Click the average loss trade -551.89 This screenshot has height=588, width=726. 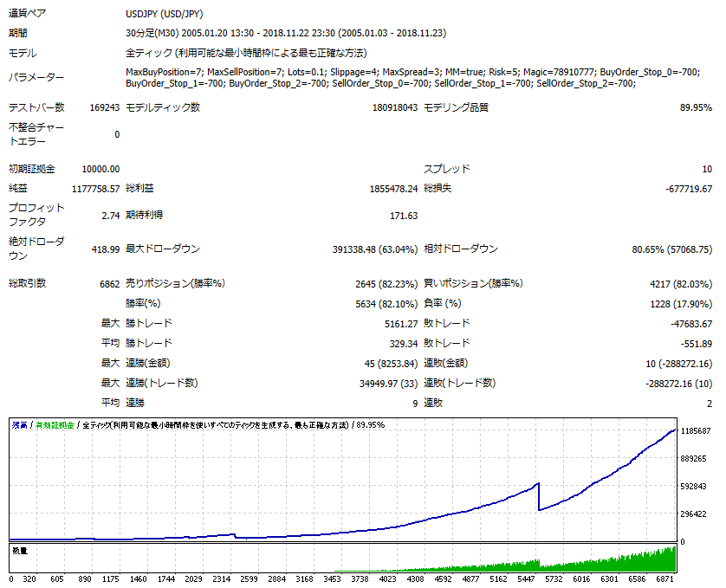click(697, 344)
